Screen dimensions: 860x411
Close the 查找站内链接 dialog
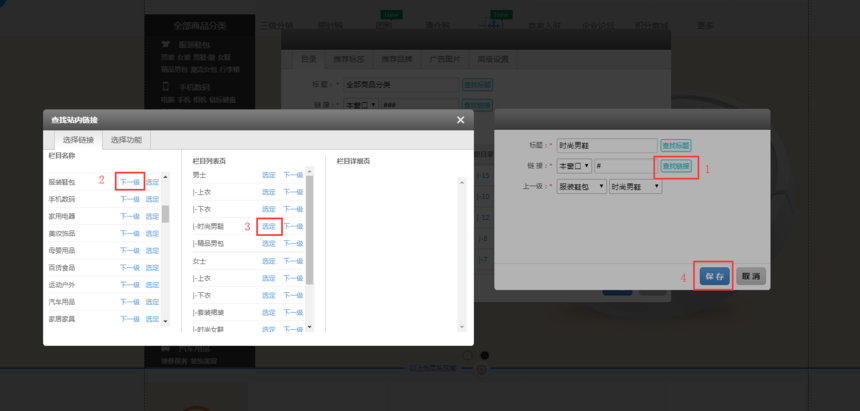(461, 120)
